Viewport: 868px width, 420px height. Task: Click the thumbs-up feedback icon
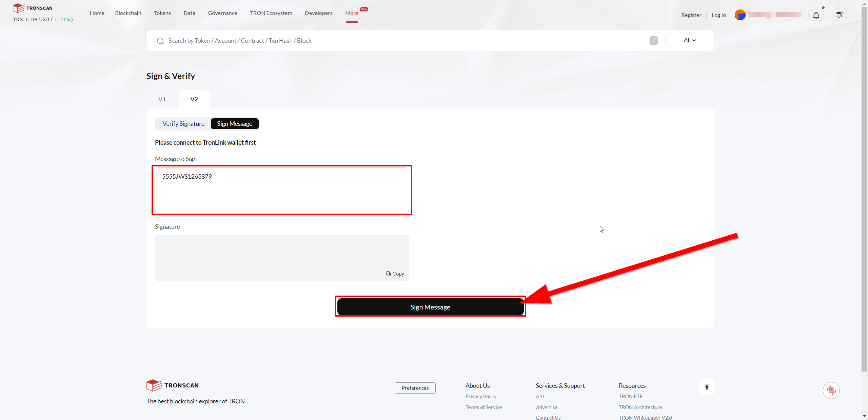[x=831, y=391]
